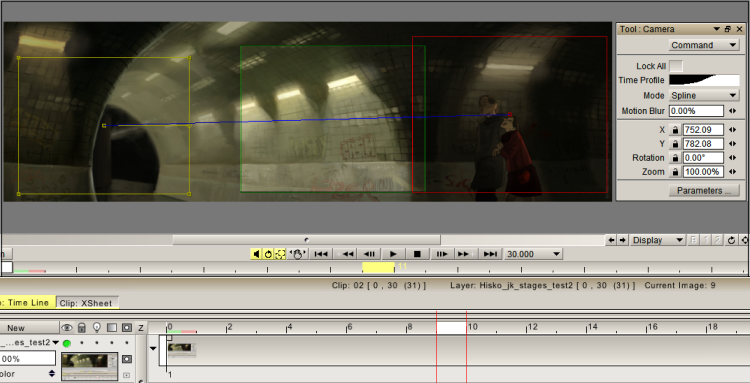Toggle the eye column for all layers
Viewport: 750px width, 383px height.
(x=67, y=328)
